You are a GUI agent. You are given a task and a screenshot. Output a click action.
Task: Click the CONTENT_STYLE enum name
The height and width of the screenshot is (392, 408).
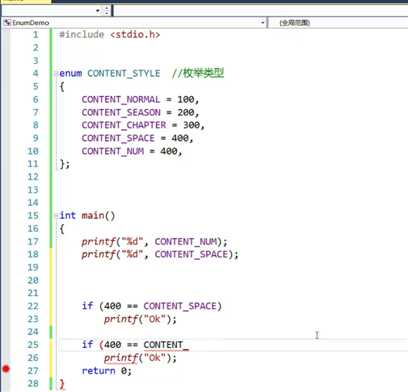(x=124, y=73)
